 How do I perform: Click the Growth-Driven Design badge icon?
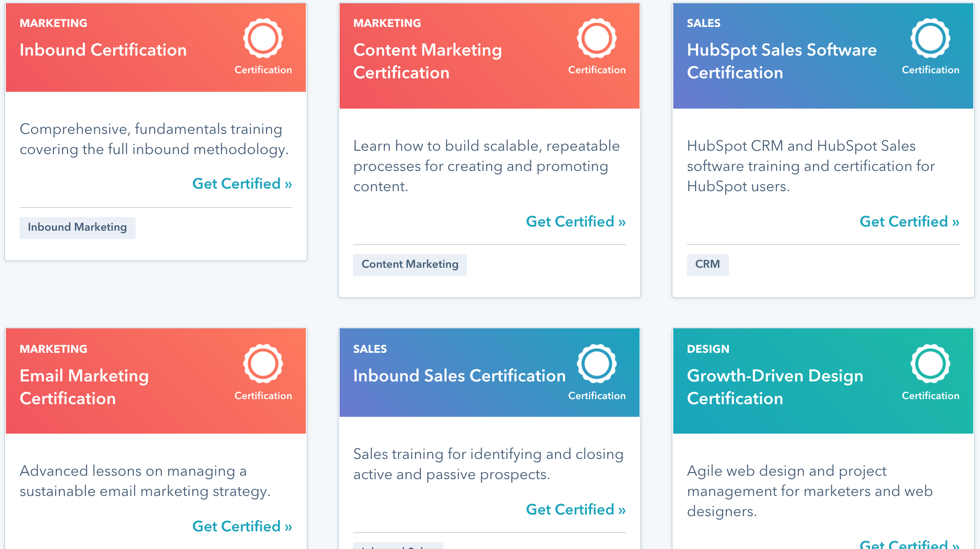click(x=930, y=364)
